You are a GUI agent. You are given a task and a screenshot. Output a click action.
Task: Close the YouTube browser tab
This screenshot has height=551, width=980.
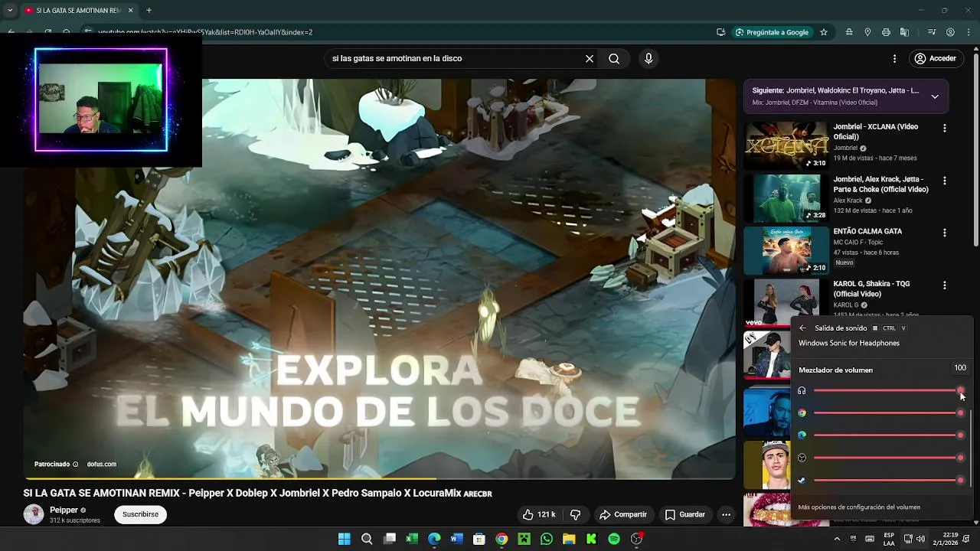click(x=130, y=10)
